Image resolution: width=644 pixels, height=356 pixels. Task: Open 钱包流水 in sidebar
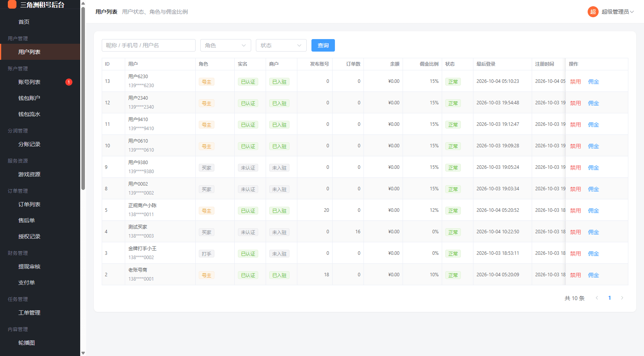click(40, 114)
